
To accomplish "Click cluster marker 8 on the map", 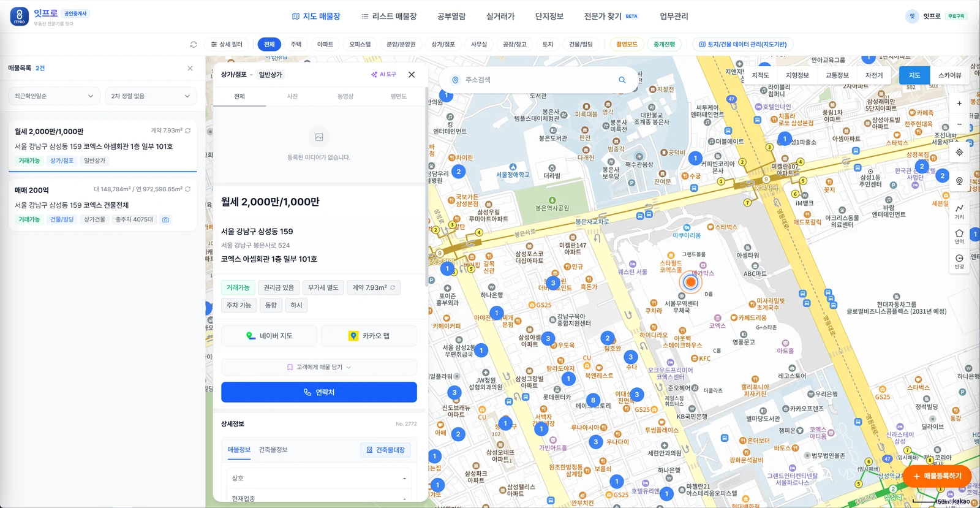I will pyautogui.click(x=593, y=400).
